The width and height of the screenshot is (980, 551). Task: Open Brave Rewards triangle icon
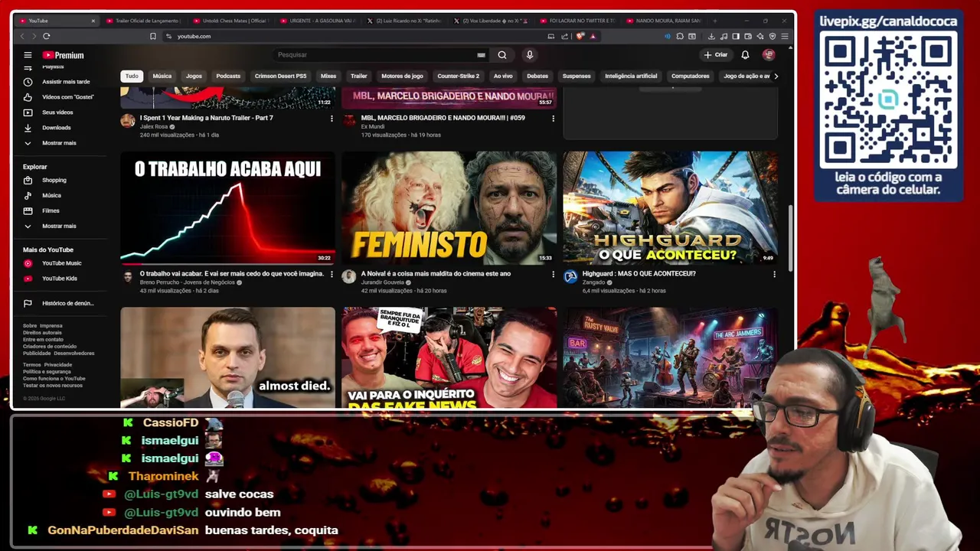[x=593, y=36]
